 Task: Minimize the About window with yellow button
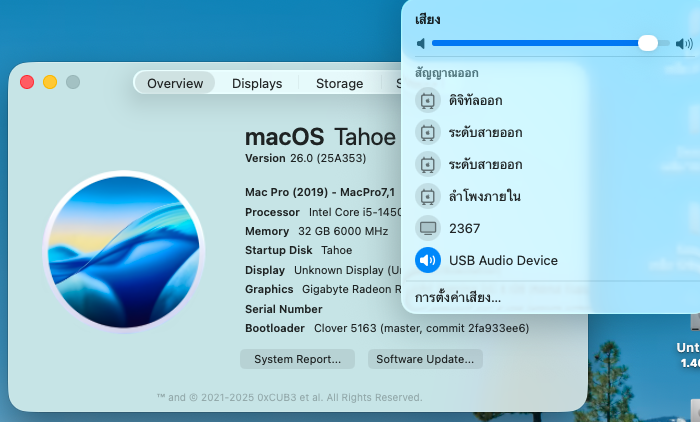(x=50, y=82)
